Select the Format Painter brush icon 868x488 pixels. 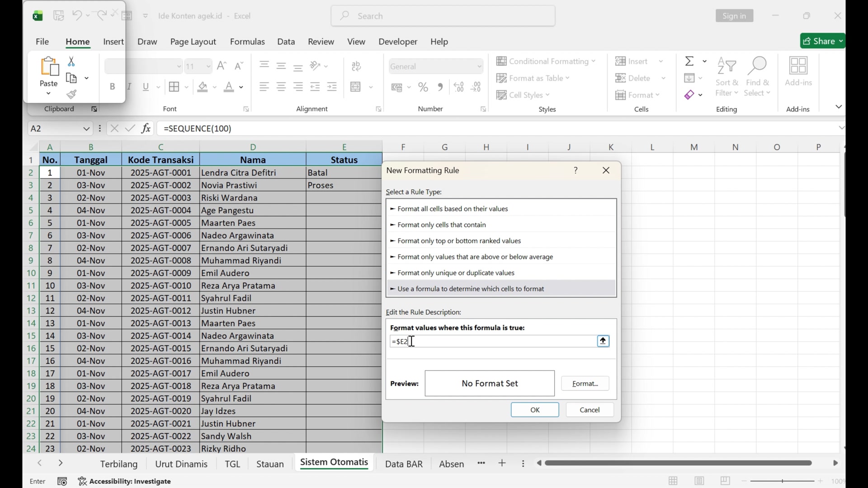[71, 94]
